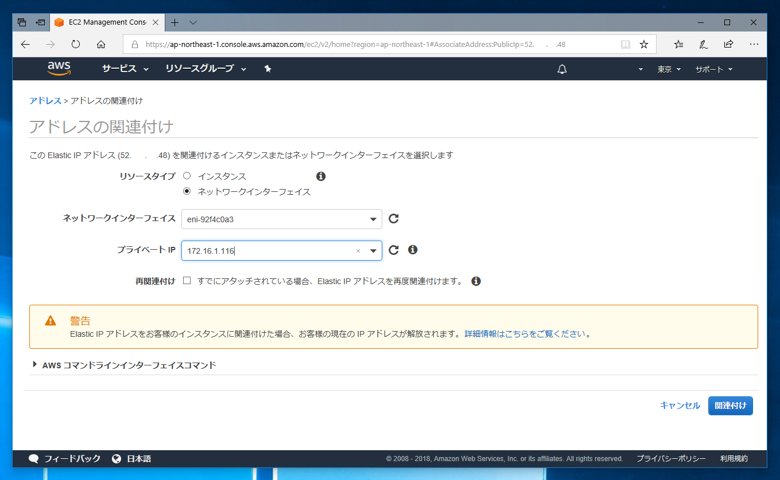Show info for private IP field
The image size is (780, 480).
412,250
